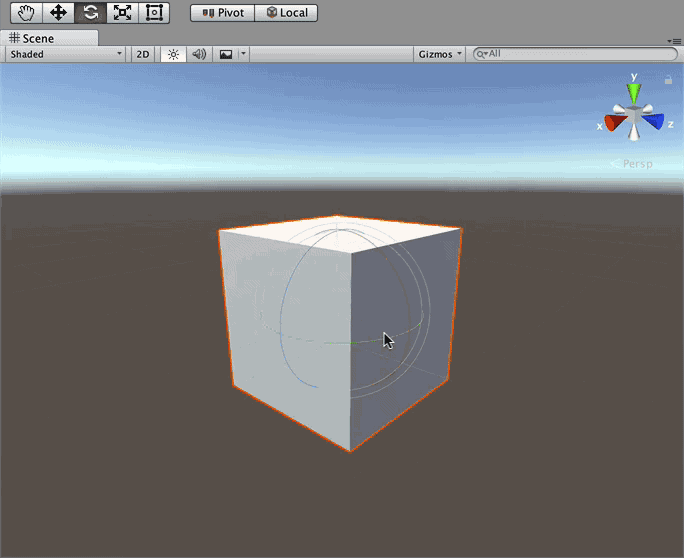Toggle Local/Global handle rotation
The image size is (684, 558).
point(286,13)
